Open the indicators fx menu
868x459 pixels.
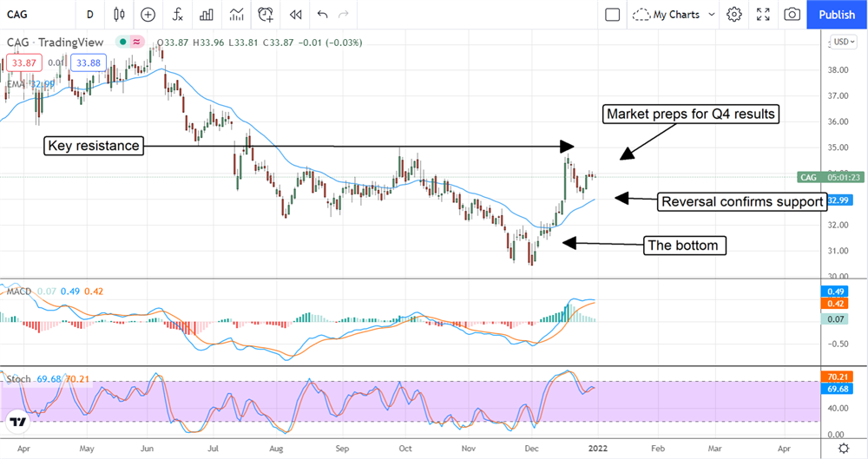coord(177,15)
